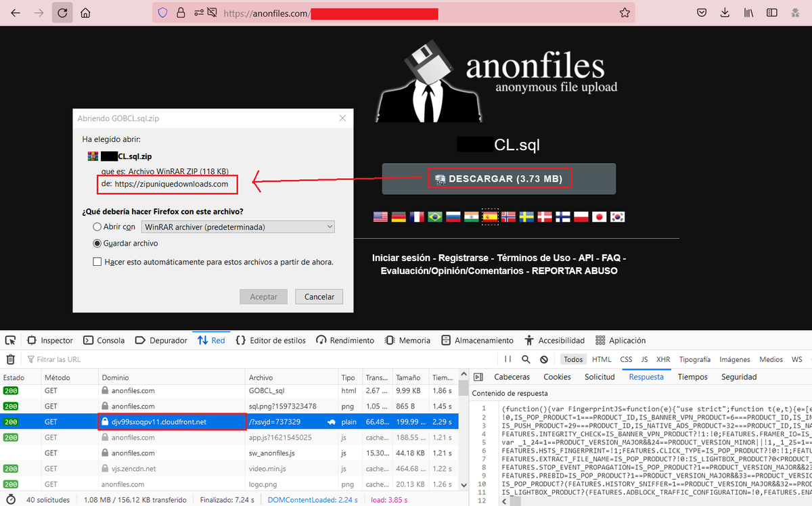
Task: Open request blocking icon in network toolbar
Action: [544, 359]
